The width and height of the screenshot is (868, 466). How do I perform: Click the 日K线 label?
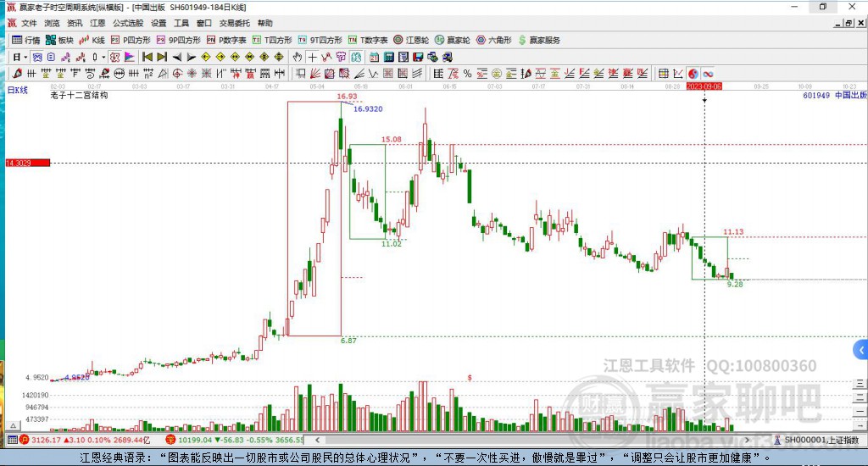(18, 90)
